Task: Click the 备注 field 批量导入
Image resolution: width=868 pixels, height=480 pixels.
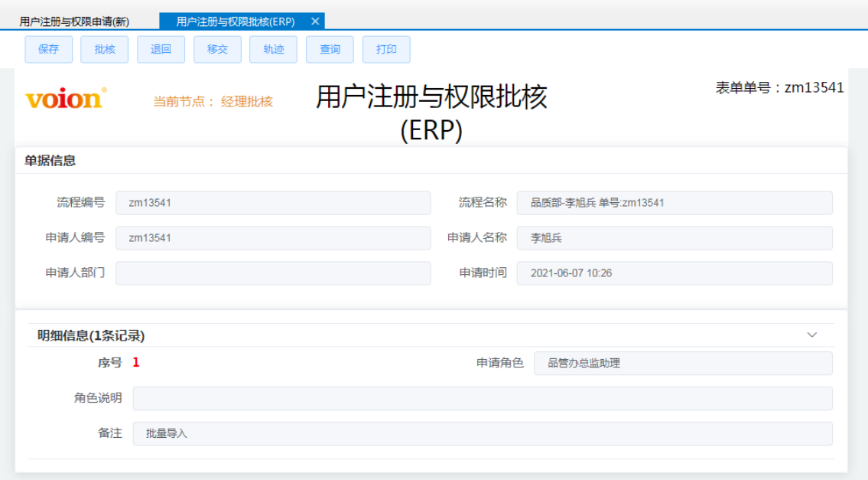Action: [x=483, y=433]
